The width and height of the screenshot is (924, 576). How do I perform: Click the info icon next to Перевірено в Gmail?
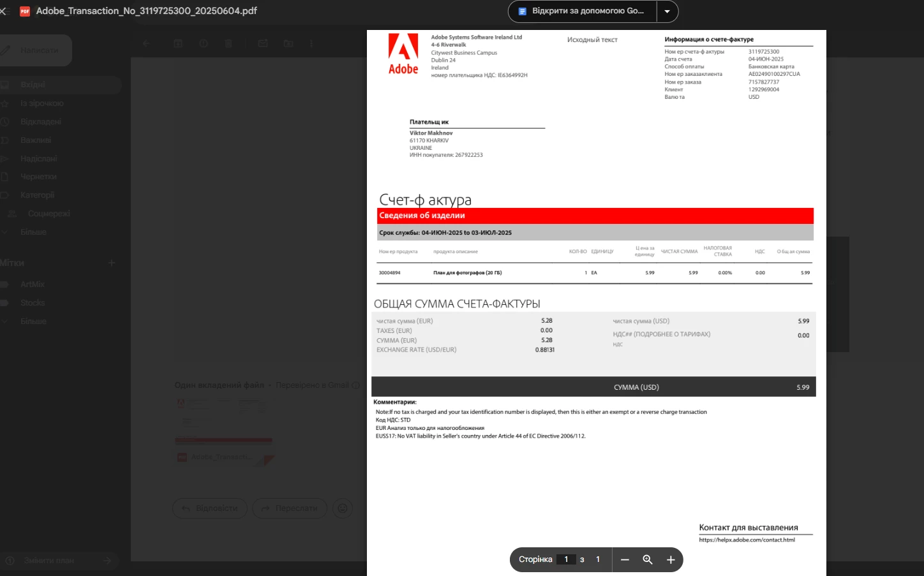coord(356,385)
